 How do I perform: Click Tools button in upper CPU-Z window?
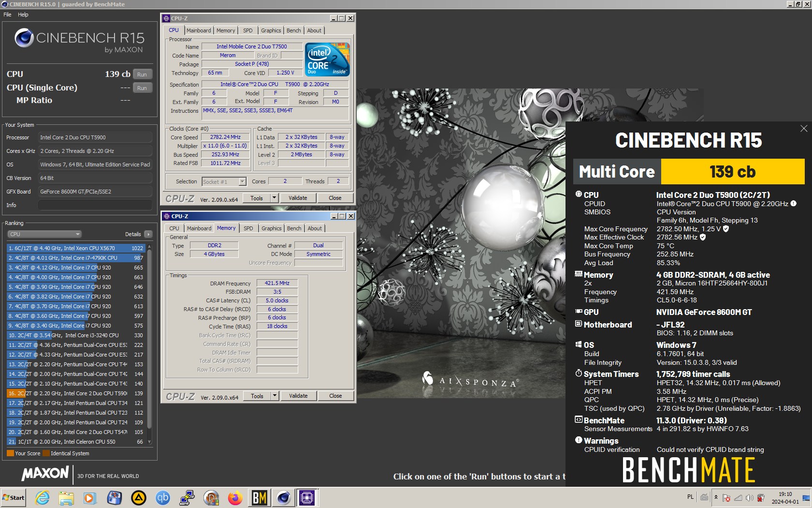tap(257, 198)
